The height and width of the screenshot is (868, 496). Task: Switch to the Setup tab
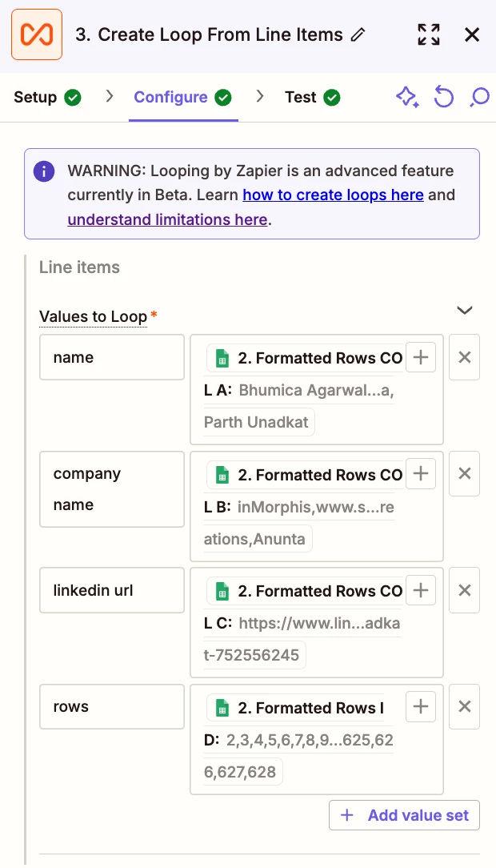(x=47, y=98)
